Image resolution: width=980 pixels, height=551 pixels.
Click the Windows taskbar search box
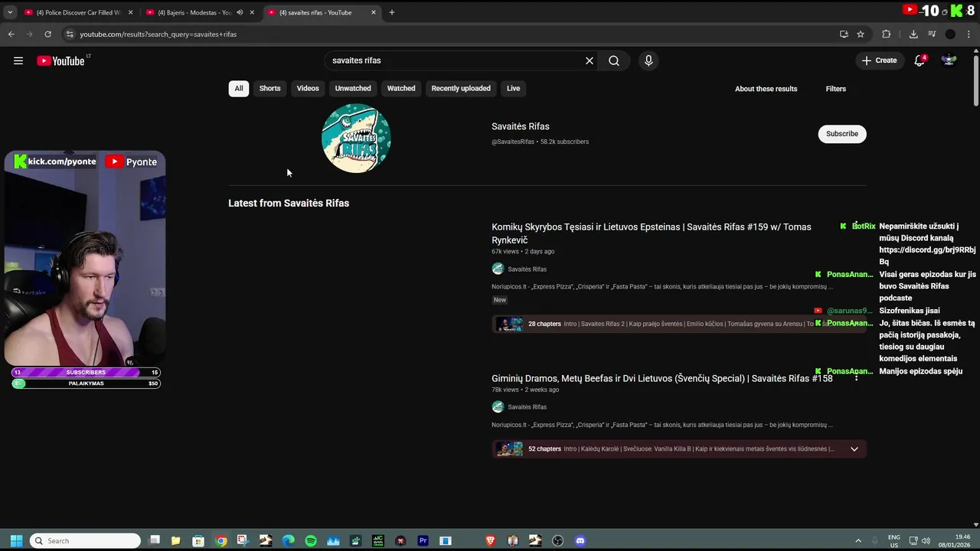click(85, 540)
